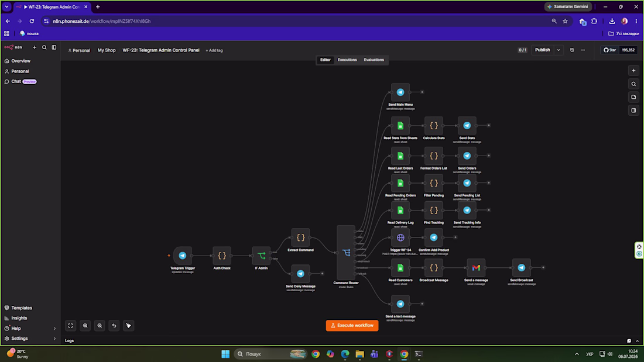Add a node with the plus button
Screen dimensions: 644x362
point(633,71)
